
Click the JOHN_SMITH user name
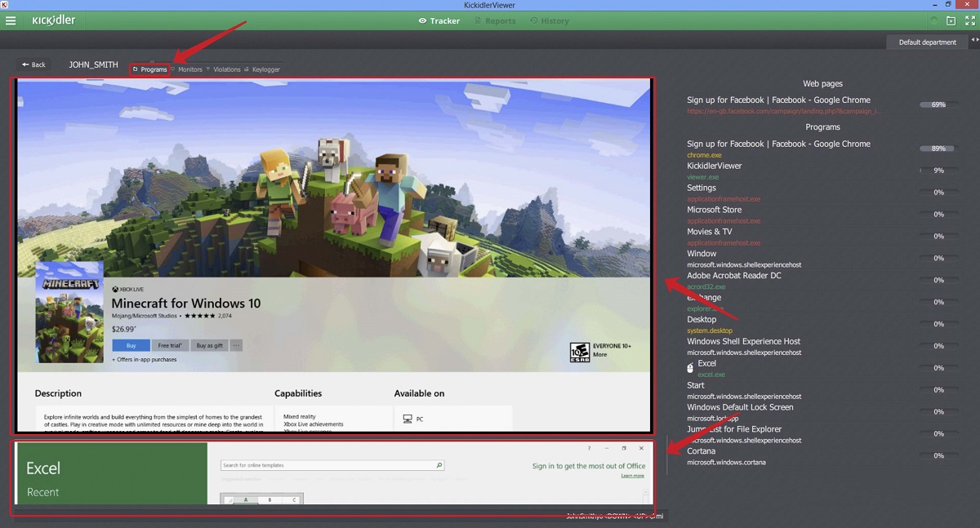coord(93,64)
